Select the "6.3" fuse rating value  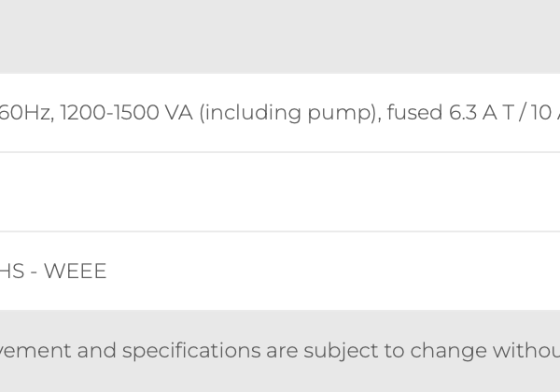point(462,112)
